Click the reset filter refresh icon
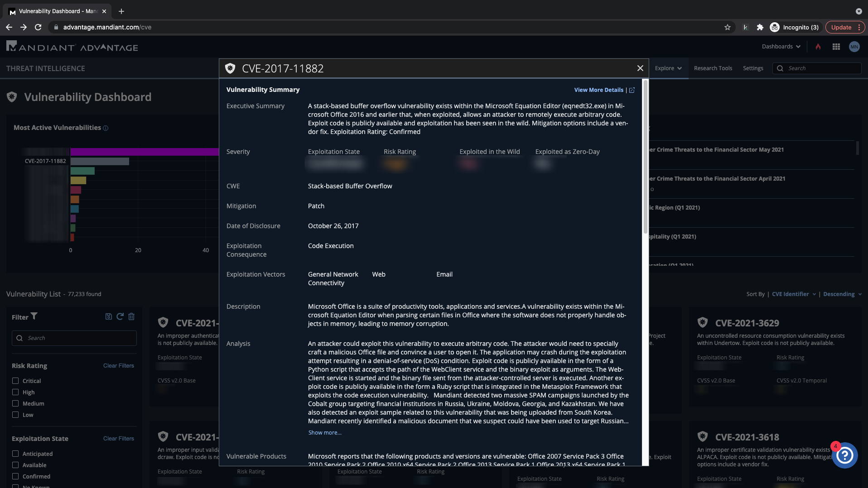 120,316
